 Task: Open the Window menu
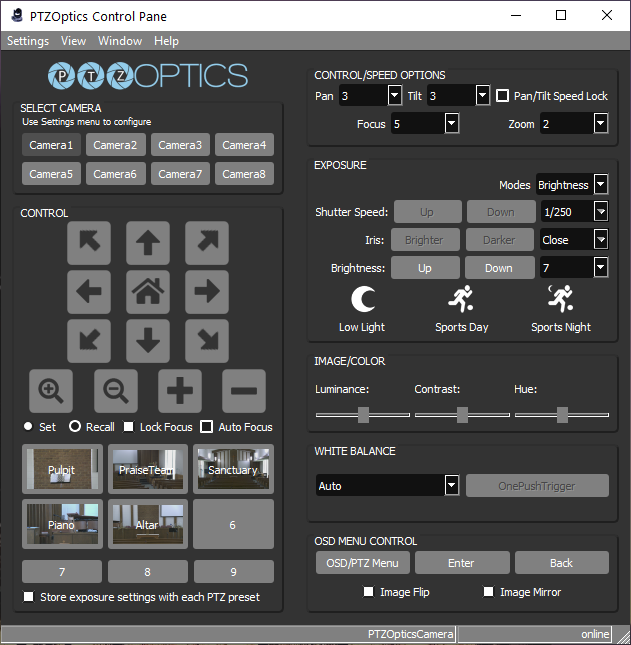(x=120, y=41)
